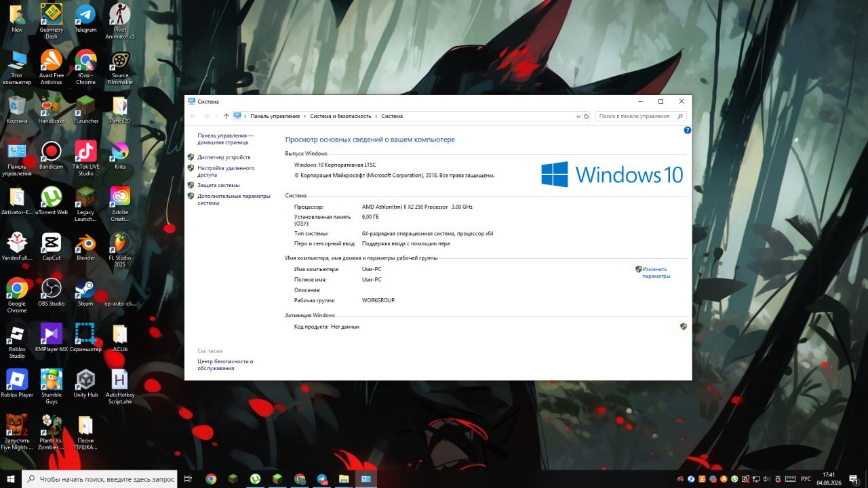Select the CapCut desktop icon

point(51,246)
